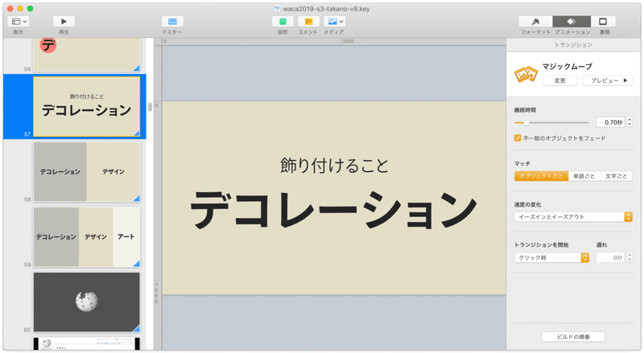
Task: Click the Keynote document icon in title
Action: 277,8
